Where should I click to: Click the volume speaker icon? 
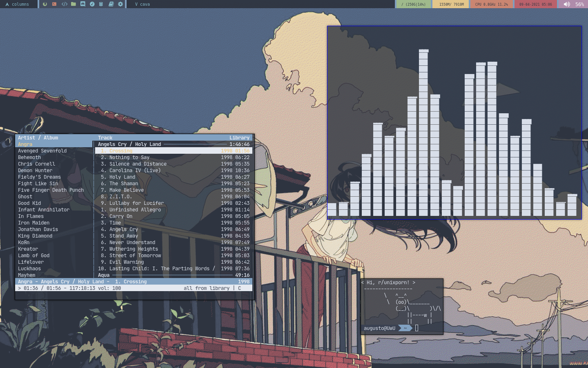coord(567,4)
